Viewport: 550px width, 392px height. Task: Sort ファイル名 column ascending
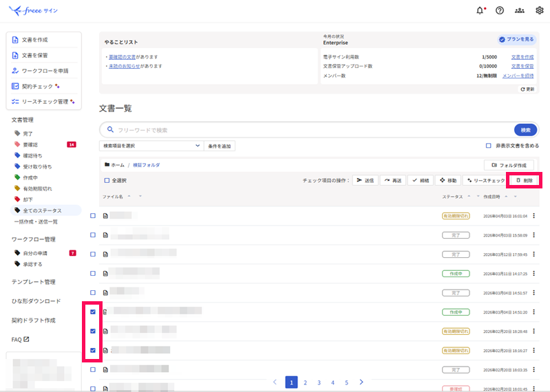[129, 196]
